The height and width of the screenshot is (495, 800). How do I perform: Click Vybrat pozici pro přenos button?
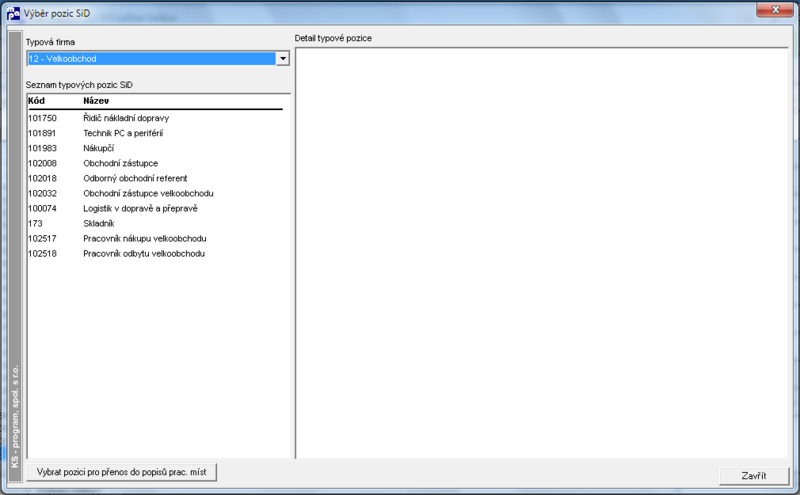tap(121, 473)
